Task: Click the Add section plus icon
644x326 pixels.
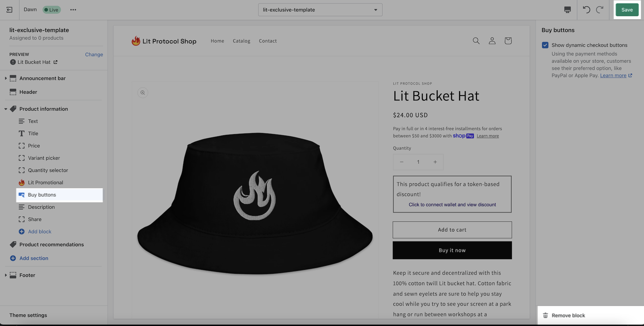Action: point(13,258)
